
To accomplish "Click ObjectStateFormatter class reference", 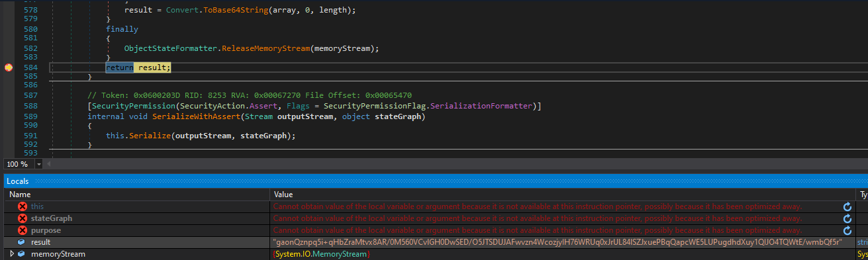I will 170,48.
